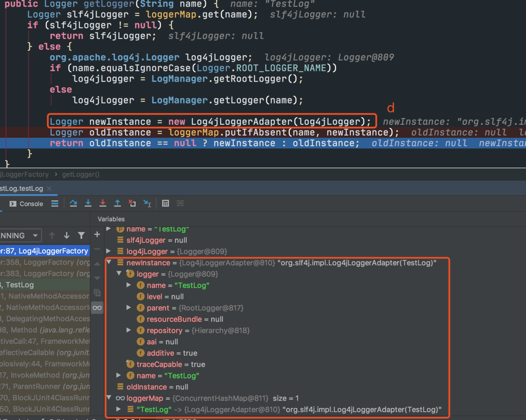The height and width of the screenshot is (420, 526).
Task: Click the Step Into icon
Action: pyautogui.click(x=88, y=203)
